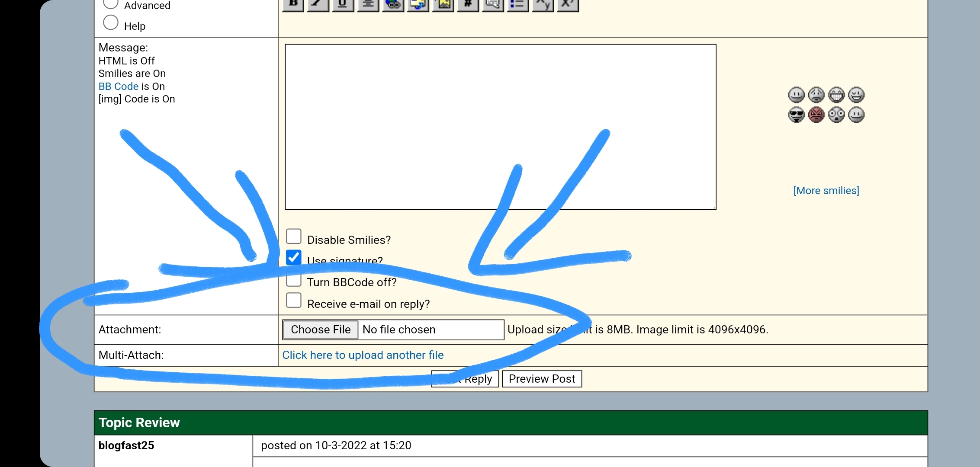
Task: Select the Help radio button
Action: tap(111, 23)
